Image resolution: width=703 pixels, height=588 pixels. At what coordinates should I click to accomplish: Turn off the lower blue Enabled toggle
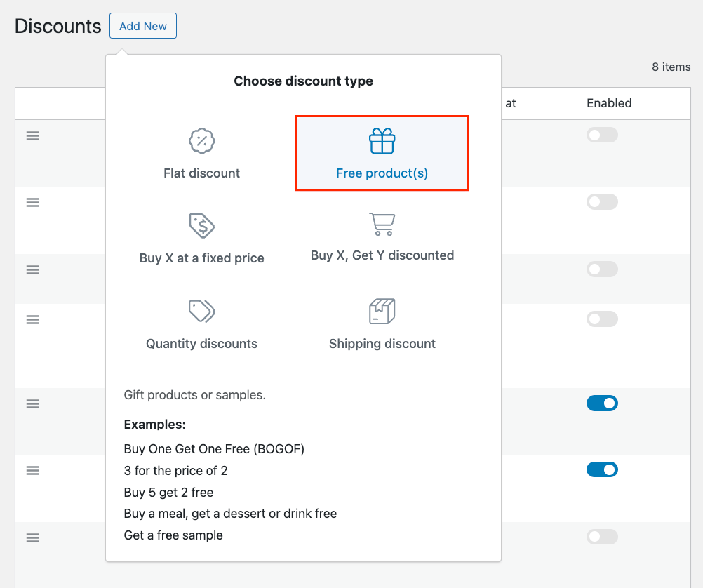pyautogui.click(x=602, y=469)
